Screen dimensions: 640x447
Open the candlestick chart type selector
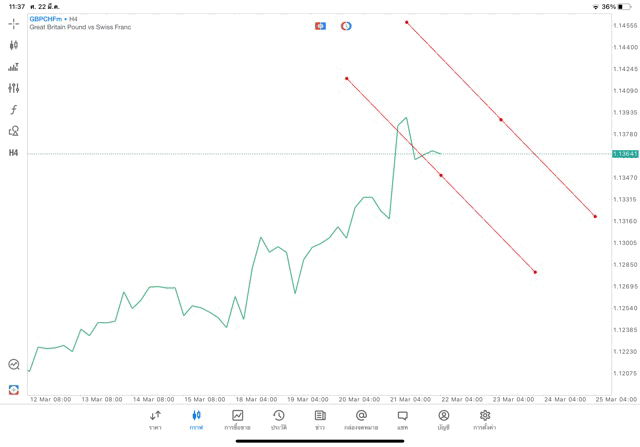pos(14,45)
